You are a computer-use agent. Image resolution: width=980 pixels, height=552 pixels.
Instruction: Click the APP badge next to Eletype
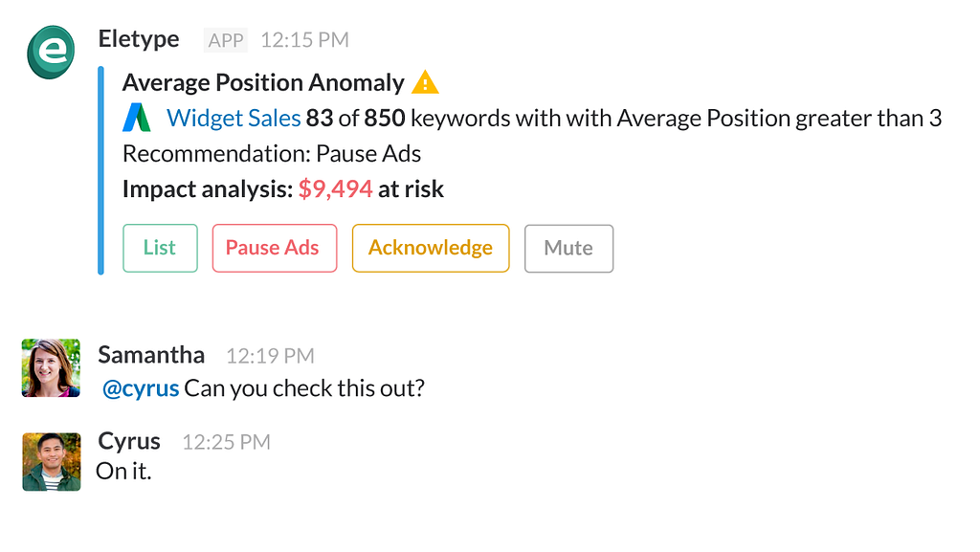226,40
